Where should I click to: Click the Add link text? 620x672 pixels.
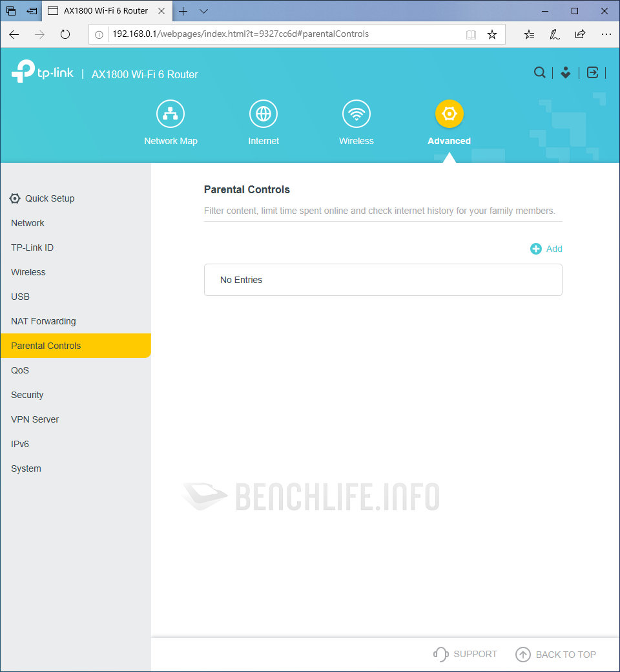(554, 249)
